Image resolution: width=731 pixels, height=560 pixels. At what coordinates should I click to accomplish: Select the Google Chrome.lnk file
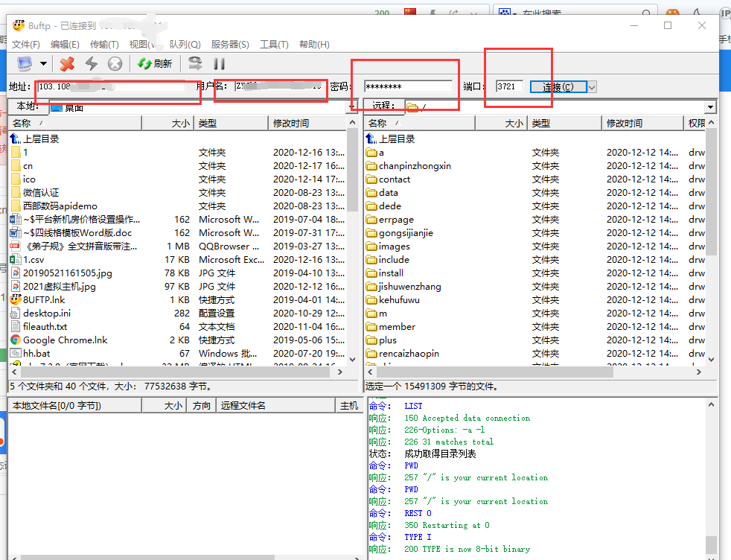(x=65, y=340)
